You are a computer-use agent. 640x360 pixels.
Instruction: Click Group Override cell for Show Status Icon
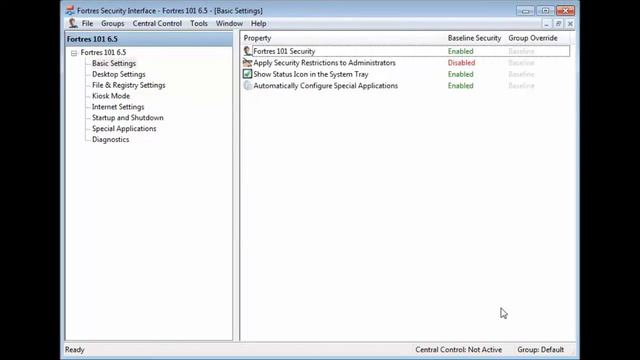point(521,74)
